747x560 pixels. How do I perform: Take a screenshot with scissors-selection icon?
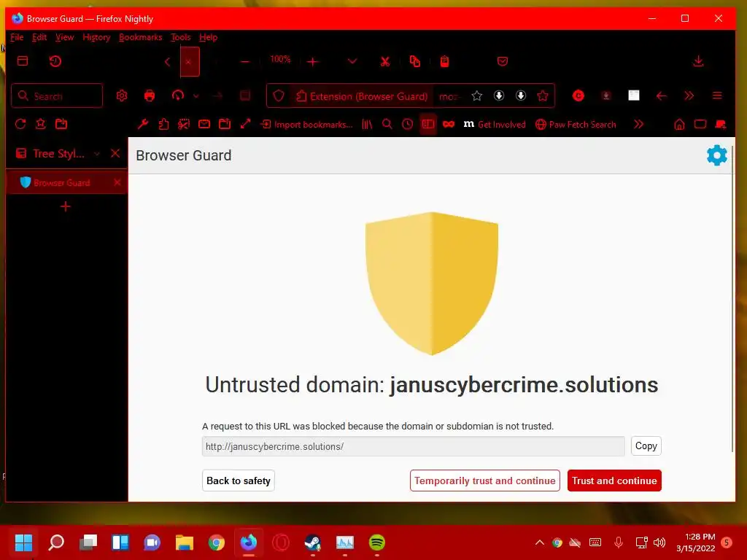[184, 124]
